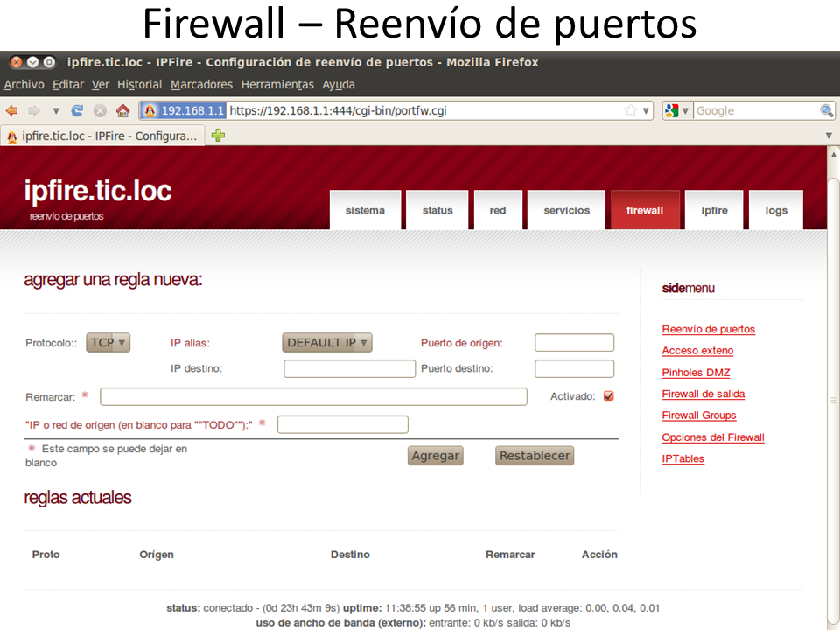Screen dimensions: 840x630
Task: Open the Firewall de salida link
Action: [x=703, y=395]
